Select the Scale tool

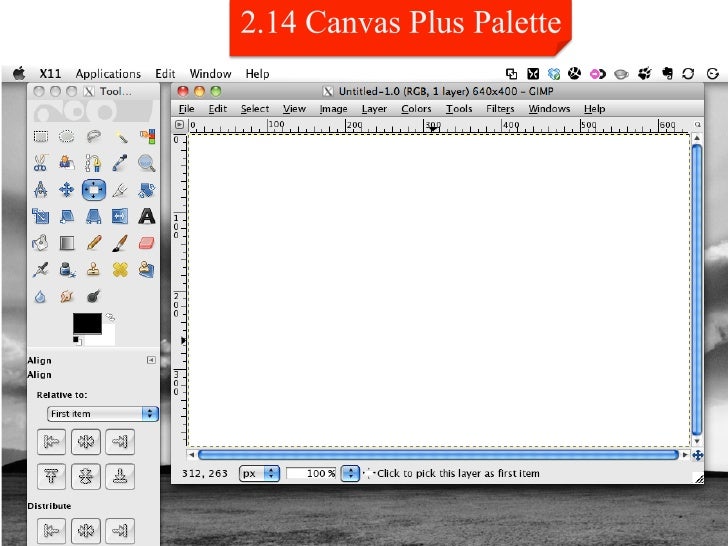coord(41,216)
